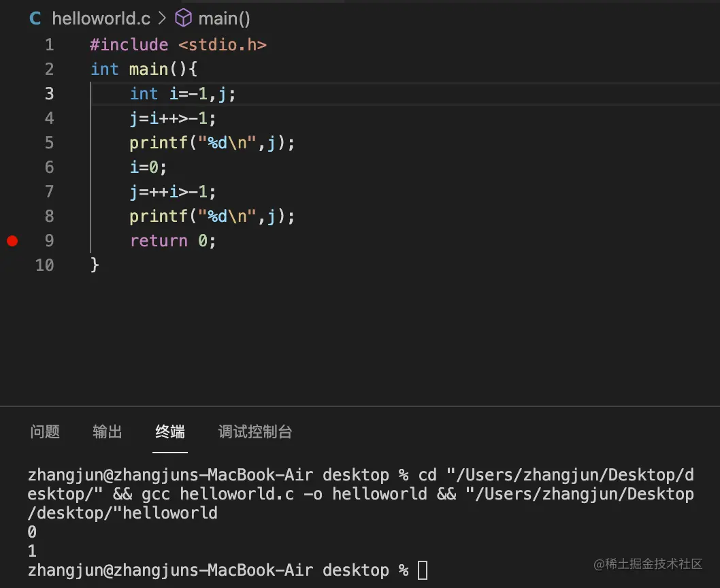Click 'return 0;' code line

tap(173, 241)
